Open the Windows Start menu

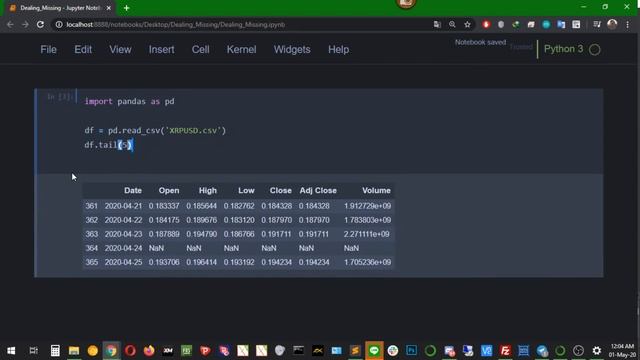point(11,351)
